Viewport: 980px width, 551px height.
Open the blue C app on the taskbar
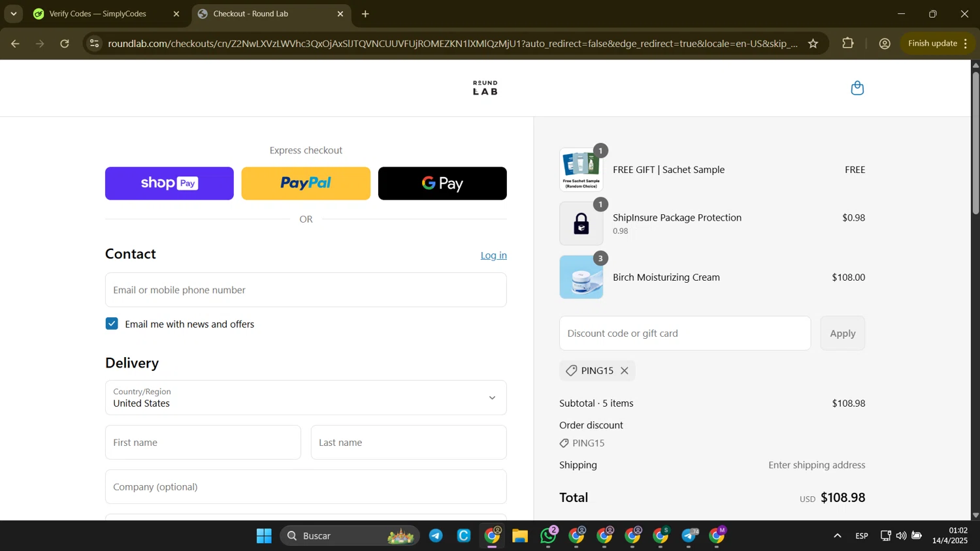tap(464, 536)
